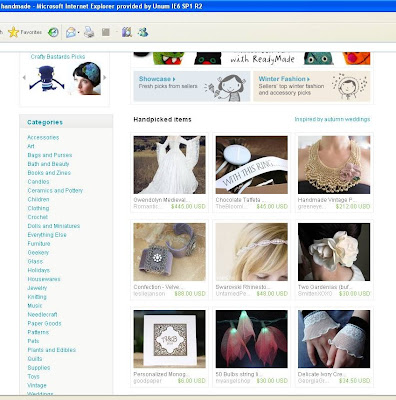
Task: Click the 'Handmade Vintage P...' item title
Action: pyautogui.click(x=327, y=200)
